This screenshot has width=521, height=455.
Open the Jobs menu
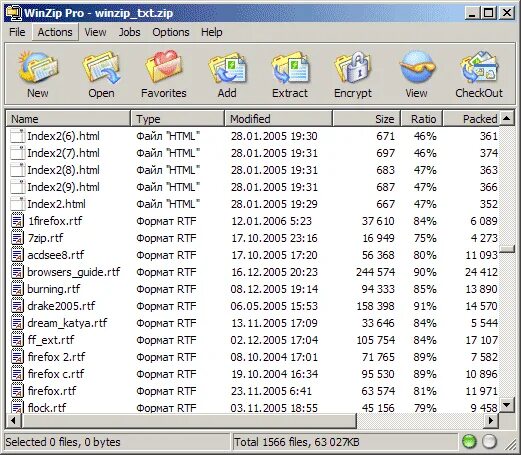click(x=129, y=32)
